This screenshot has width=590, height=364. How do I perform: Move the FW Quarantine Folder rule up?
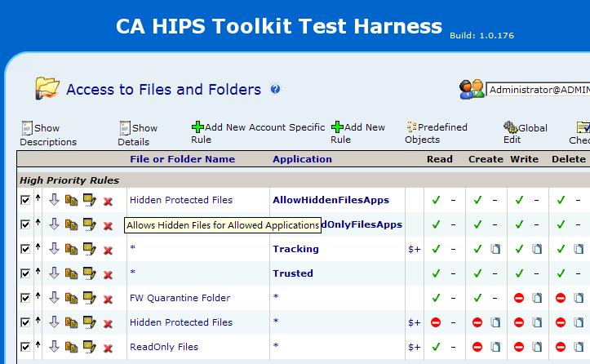pos(37,298)
